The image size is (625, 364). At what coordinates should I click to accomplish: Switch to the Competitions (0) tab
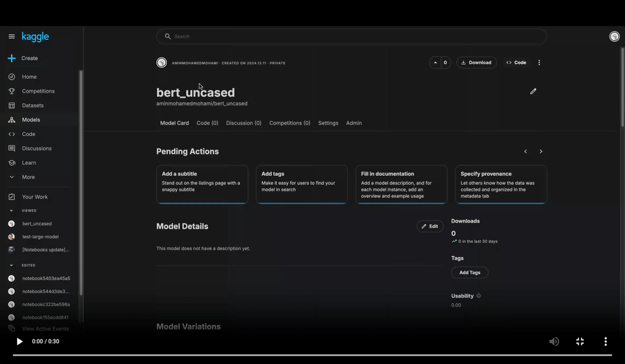[x=289, y=123]
